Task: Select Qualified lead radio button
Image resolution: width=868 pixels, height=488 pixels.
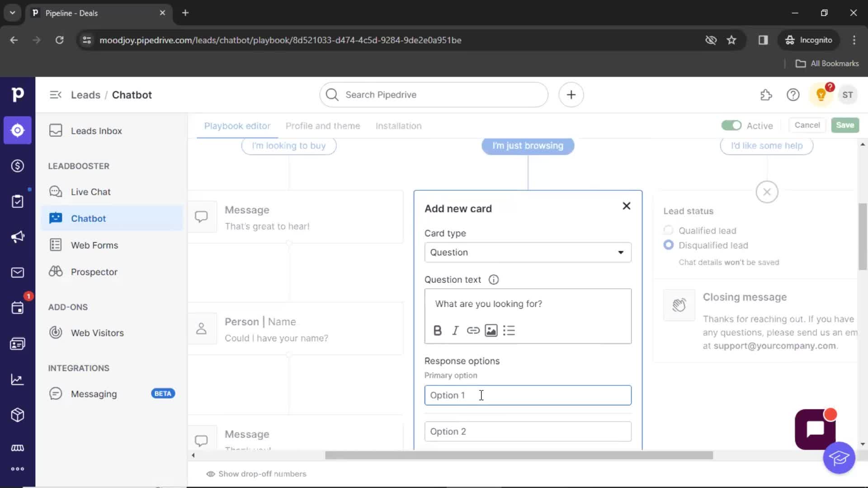Action: point(668,230)
